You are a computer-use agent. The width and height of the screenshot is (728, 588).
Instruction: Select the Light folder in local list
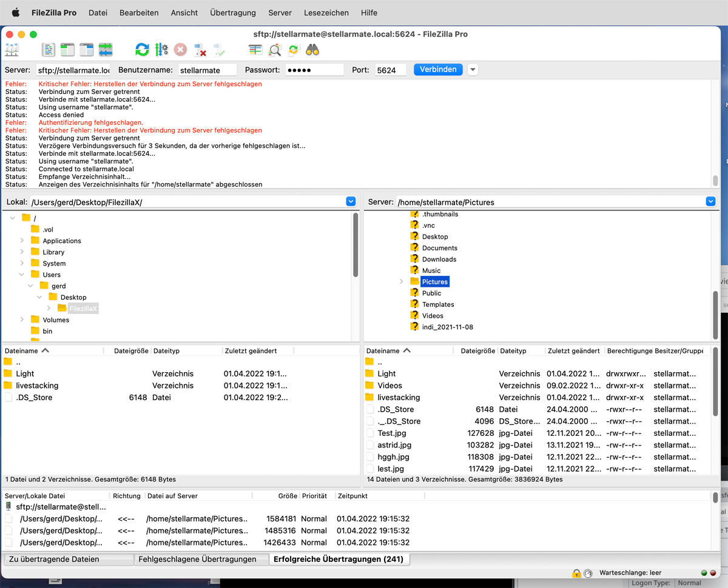(x=180, y=374)
